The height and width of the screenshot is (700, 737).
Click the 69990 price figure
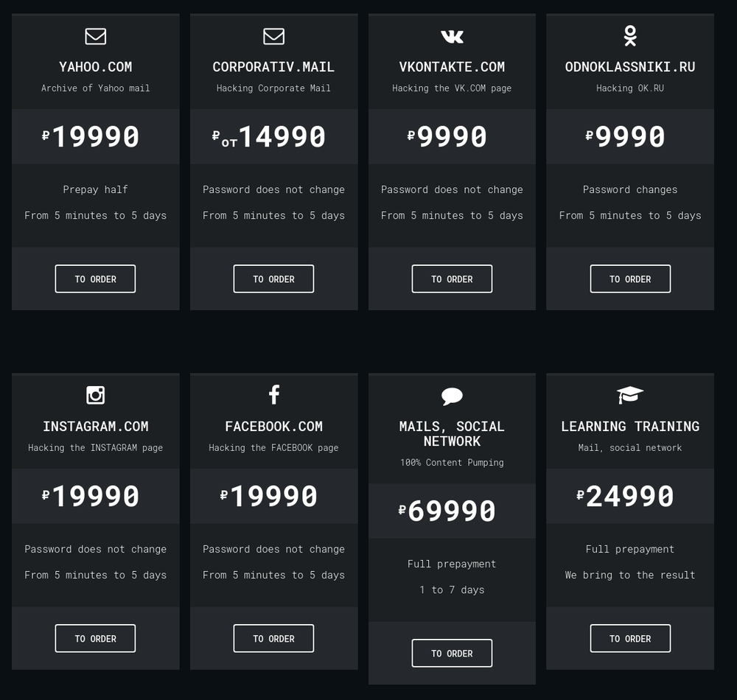[452, 511]
